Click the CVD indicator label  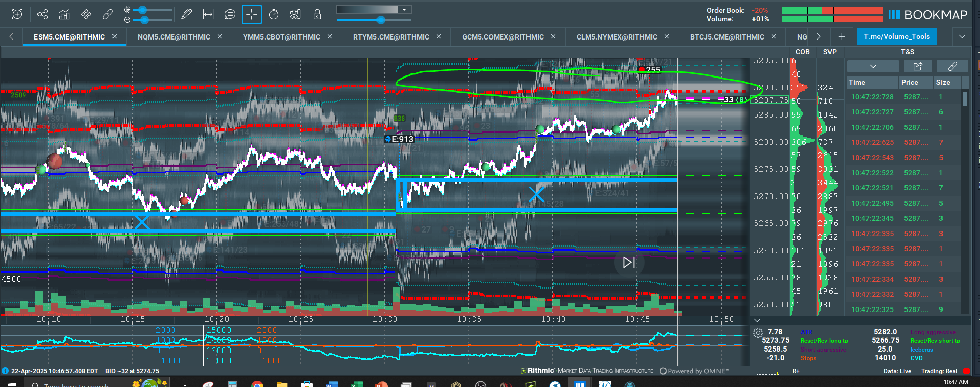(x=916, y=358)
